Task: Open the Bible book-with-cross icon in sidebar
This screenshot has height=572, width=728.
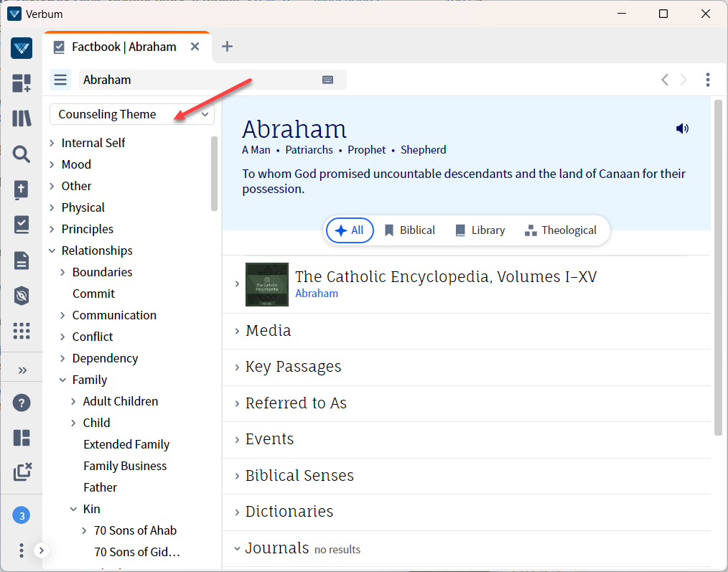Action: click(x=22, y=189)
